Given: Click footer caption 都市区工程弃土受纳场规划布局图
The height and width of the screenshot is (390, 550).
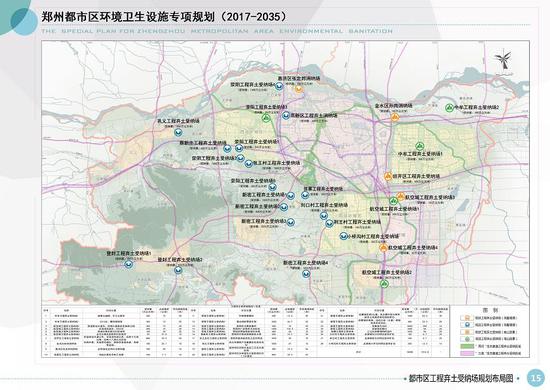Looking at the screenshot, I should pyautogui.click(x=461, y=378).
